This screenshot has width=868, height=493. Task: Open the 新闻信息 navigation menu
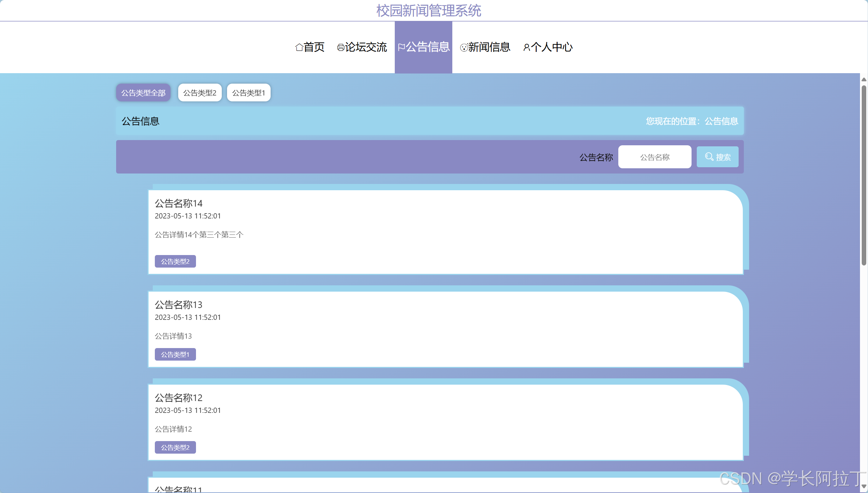click(x=489, y=47)
